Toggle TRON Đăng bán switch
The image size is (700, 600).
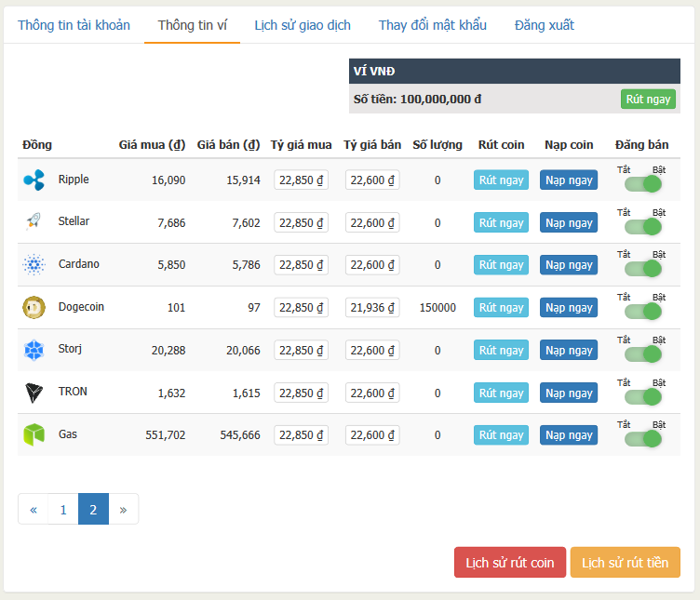[643, 397]
